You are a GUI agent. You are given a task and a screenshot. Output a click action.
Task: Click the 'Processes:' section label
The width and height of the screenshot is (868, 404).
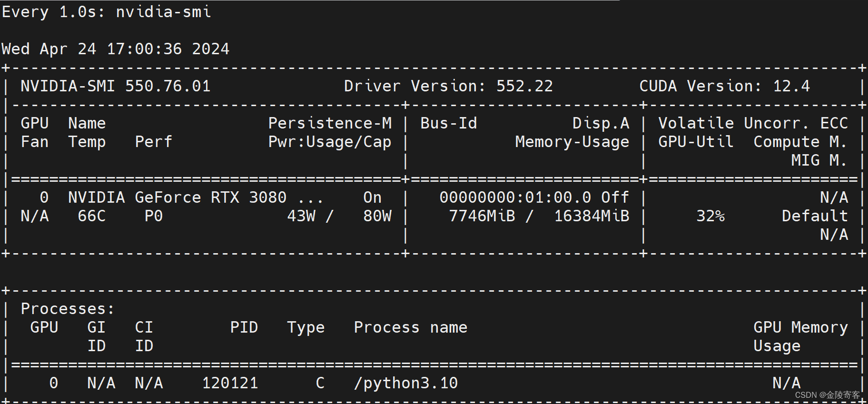click(x=68, y=308)
